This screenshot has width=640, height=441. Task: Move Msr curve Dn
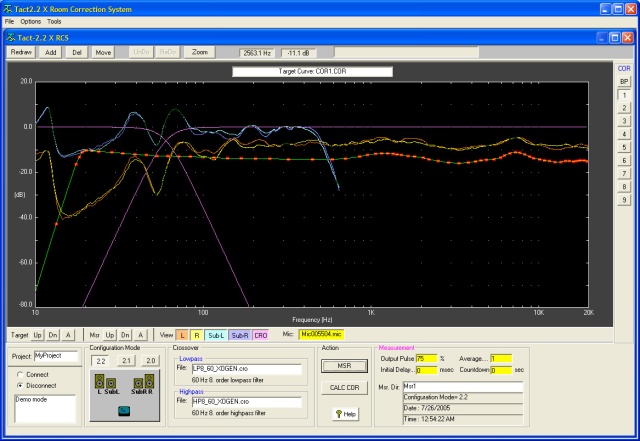click(x=125, y=335)
